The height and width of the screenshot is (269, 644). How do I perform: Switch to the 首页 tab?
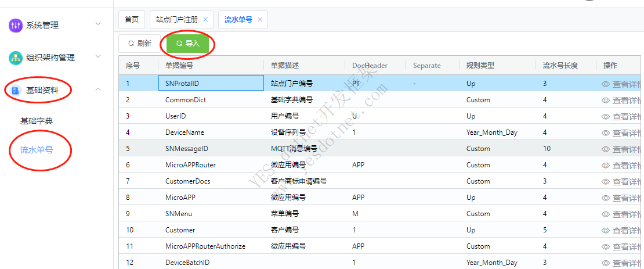tap(132, 20)
